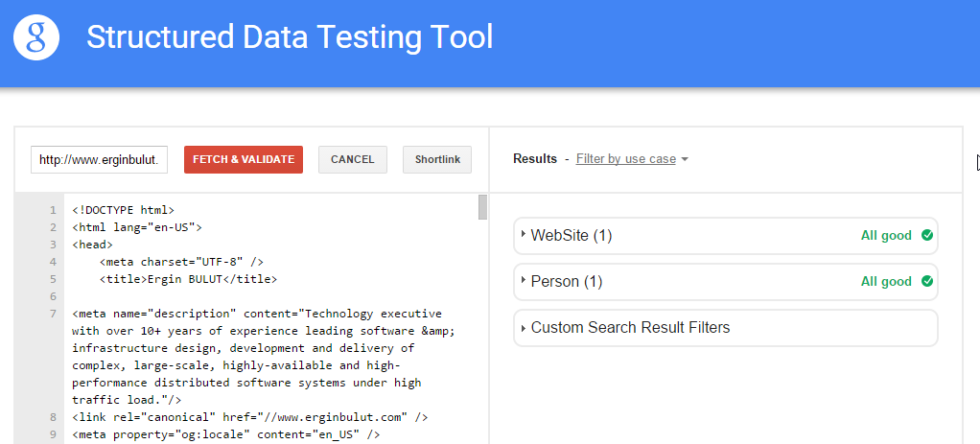The image size is (980, 444).
Task: Open the Filter by use case dropdown arrow
Action: pyautogui.click(x=685, y=159)
